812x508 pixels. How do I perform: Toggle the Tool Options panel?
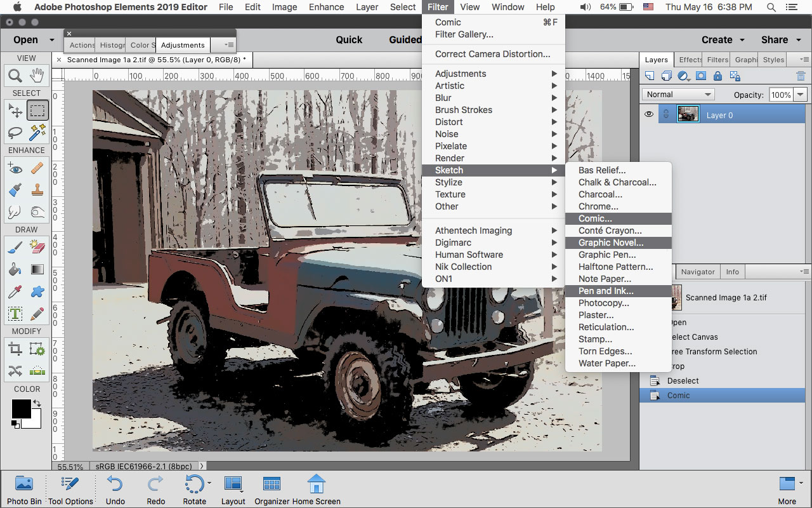click(x=70, y=490)
